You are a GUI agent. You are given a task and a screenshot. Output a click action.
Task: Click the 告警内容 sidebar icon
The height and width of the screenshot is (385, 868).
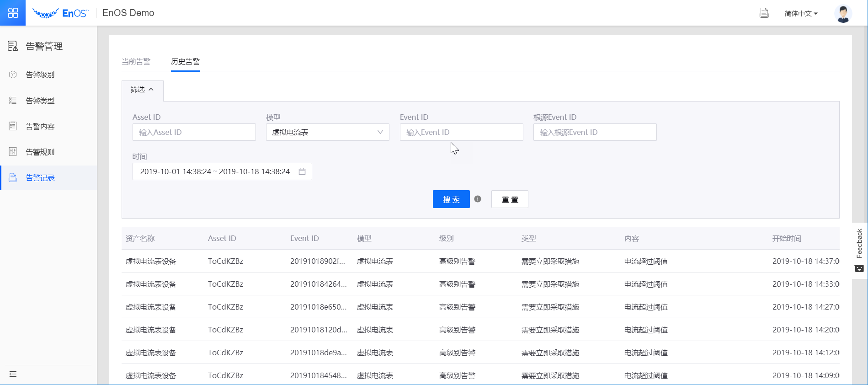[13, 126]
